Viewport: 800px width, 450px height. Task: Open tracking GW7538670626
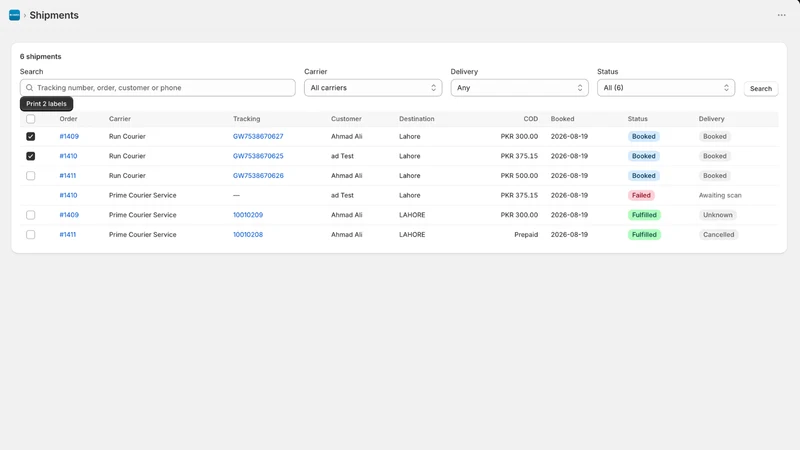258,176
